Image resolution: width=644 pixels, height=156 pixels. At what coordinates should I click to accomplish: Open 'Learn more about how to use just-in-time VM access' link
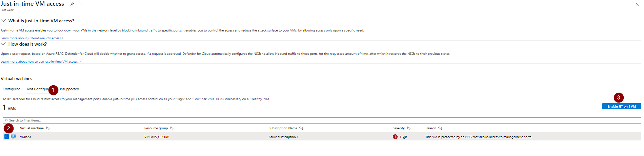coord(41,62)
